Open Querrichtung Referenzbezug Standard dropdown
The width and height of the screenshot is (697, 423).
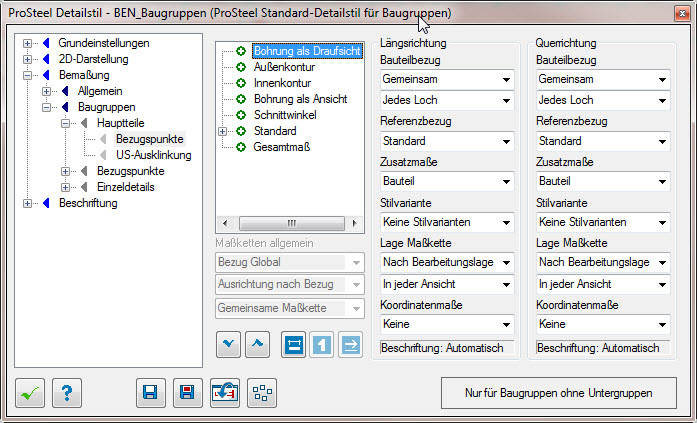pyautogui.click(x=603, y=141)
